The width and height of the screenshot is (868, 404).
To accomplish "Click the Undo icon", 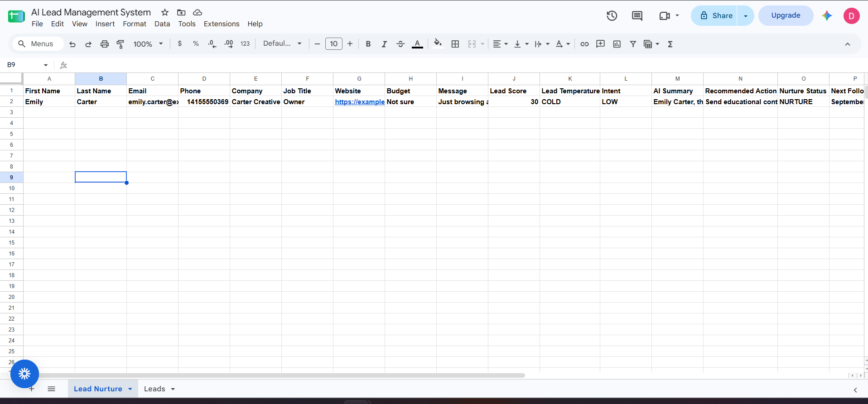I will 72,44.
